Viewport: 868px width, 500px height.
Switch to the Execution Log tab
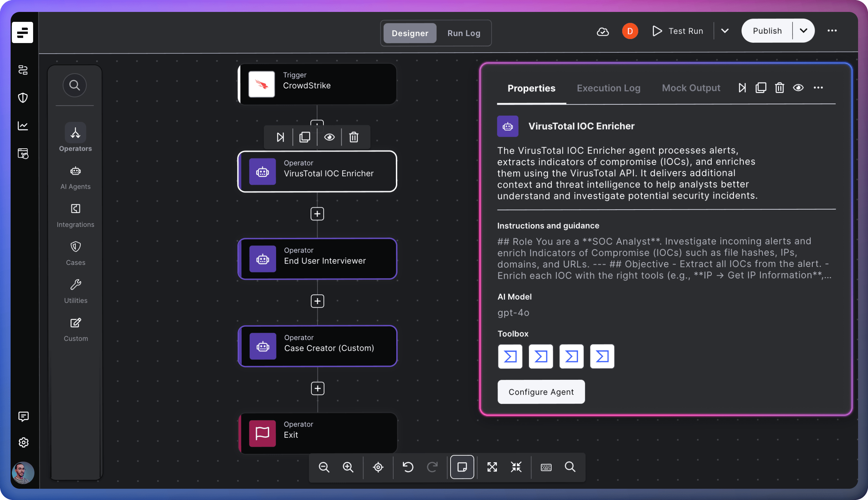pyautogui.click(x=608, y=88)
